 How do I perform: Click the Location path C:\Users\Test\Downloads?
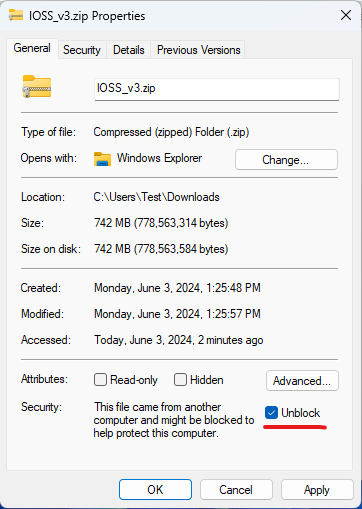coord(156,197)
